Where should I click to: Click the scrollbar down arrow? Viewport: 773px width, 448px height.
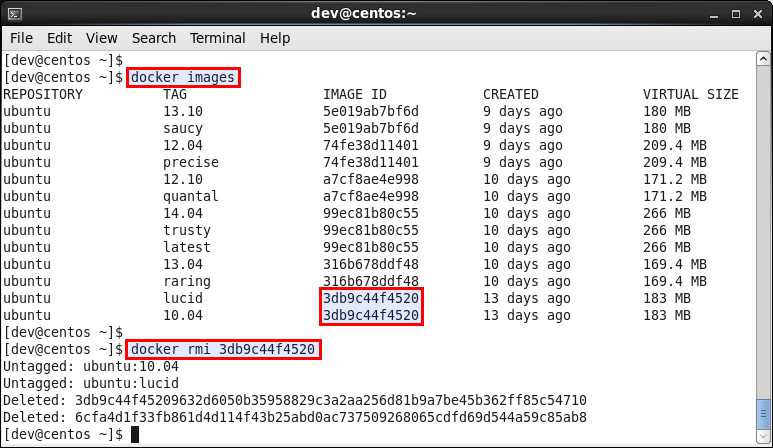[763, 436]
